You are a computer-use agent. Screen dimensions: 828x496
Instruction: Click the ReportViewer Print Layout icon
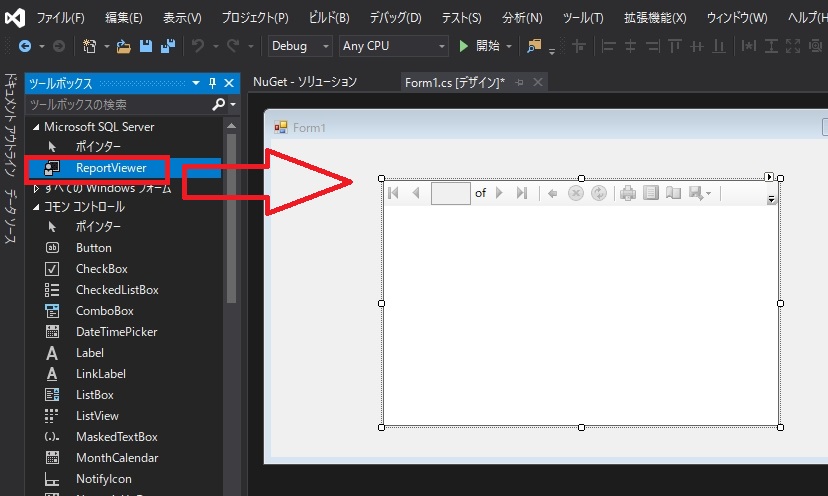[x=651, y=193]
